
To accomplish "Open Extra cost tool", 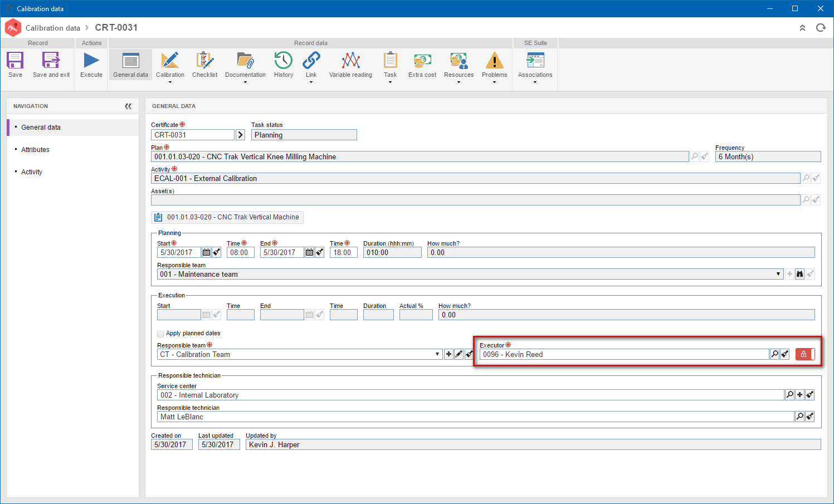I will [x=422, y=65].
